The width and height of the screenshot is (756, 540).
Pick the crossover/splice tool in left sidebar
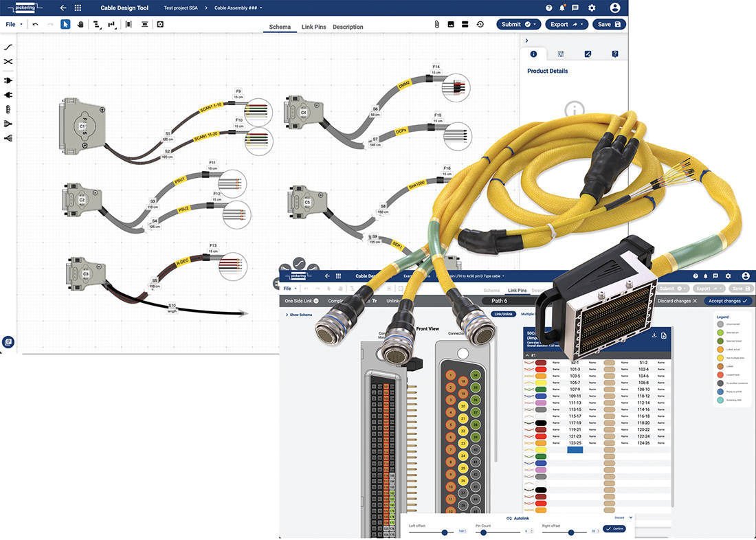(x=8, y=61)
